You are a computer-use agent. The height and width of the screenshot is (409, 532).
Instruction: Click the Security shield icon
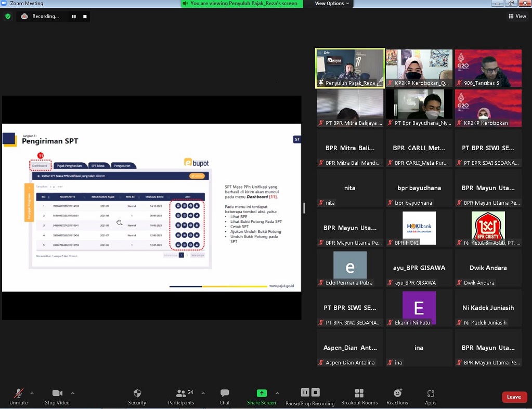click(x=137, y=393)
